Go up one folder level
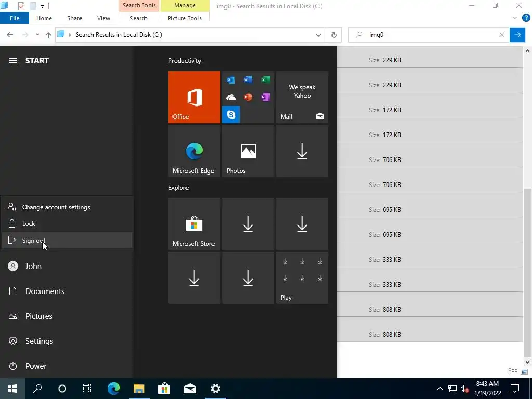This screenshot has width=532, height=399. (48, 35)
